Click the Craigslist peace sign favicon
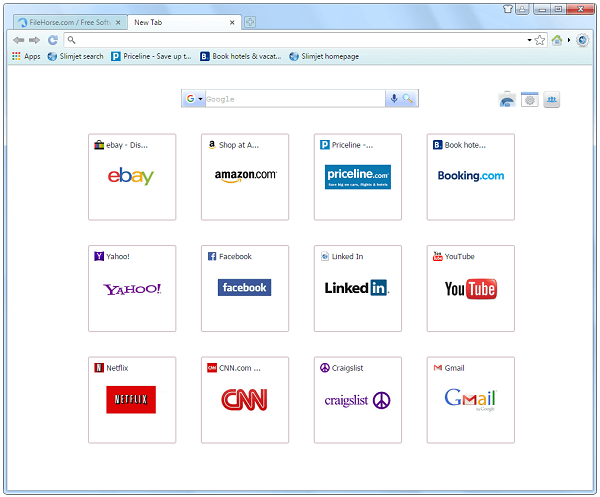This screenshot has width=600, height=497. 325,368
